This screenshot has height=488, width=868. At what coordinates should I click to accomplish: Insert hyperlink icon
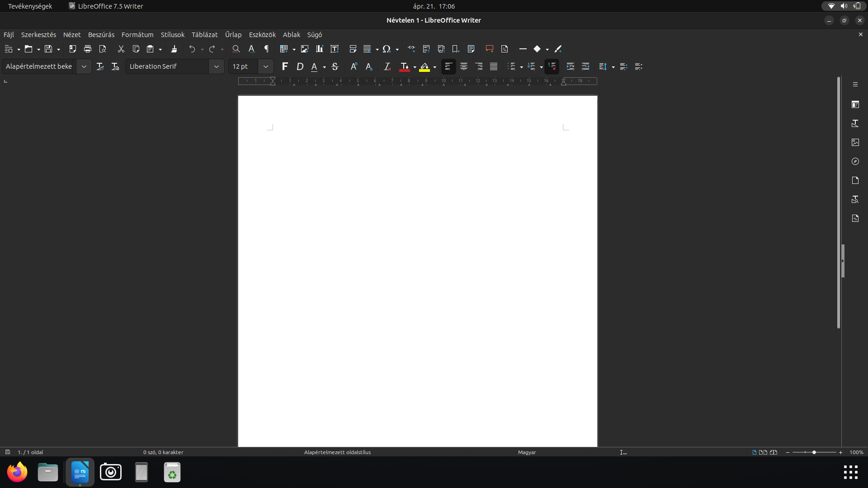[x=411, y=49]
